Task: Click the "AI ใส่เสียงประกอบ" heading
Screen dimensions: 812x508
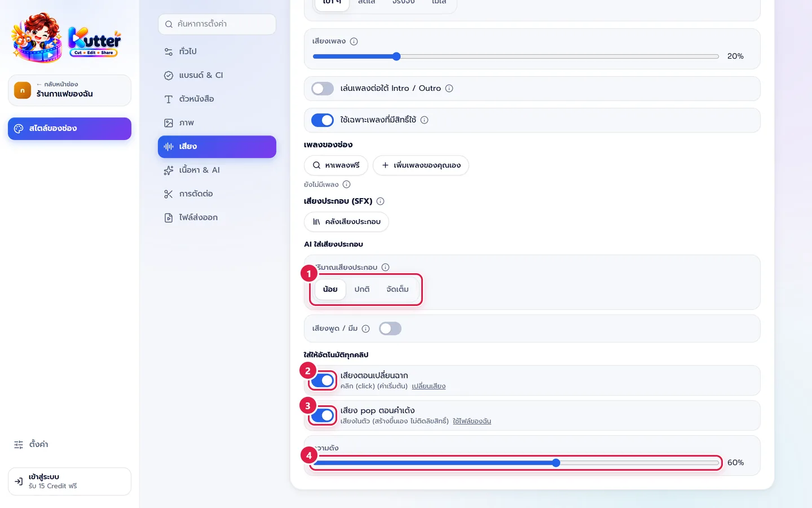Action: coord(333,244)
